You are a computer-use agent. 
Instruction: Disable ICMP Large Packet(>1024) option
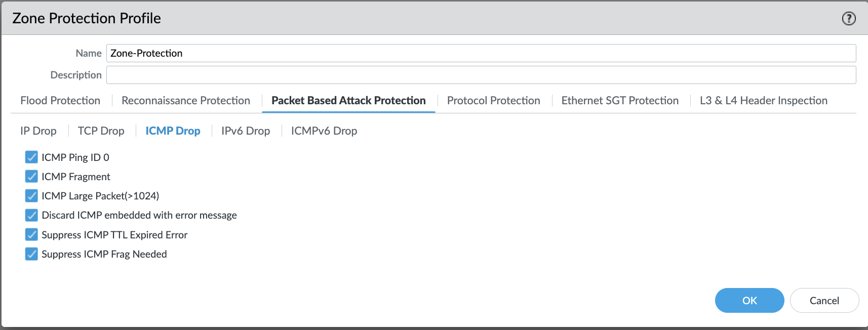pyautogui.click(x=31, y=195)
